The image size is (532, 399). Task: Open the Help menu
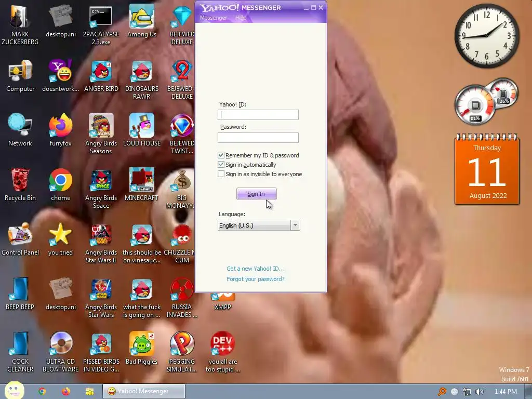[x=241, y=18]
